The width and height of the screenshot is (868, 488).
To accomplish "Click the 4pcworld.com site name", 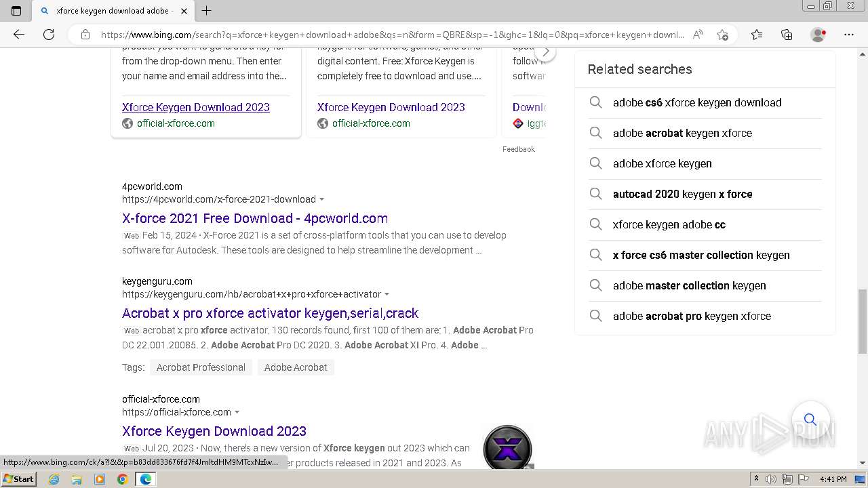I will [x=152, y=186].
